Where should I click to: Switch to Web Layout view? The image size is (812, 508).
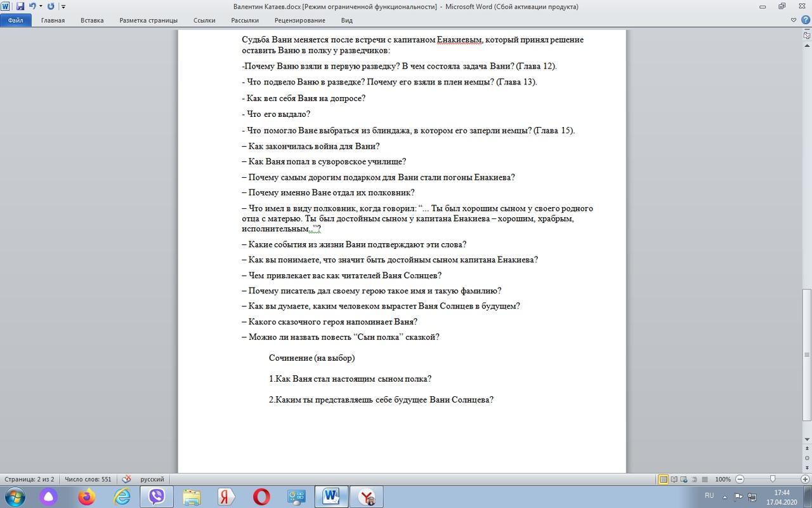pyautogui.click(x=685, y=479)
